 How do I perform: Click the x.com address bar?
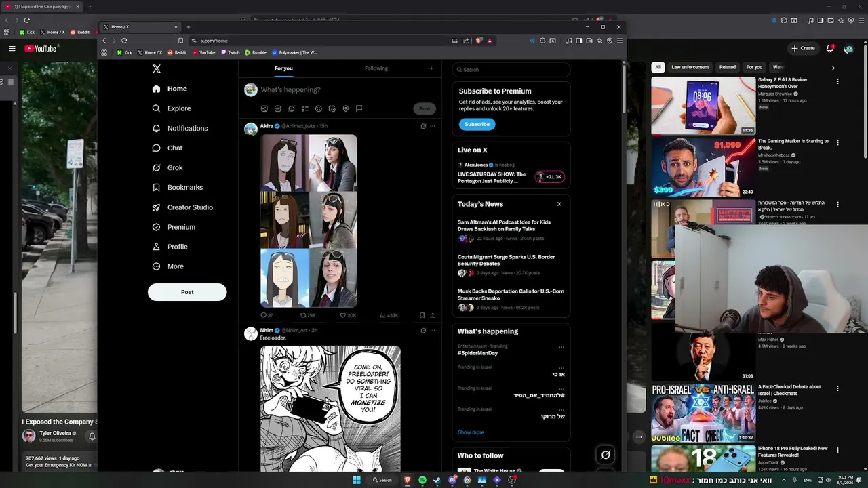click(319, 41)
